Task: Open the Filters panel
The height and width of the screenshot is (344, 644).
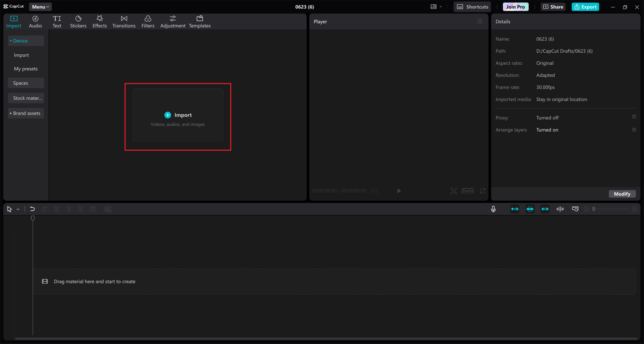Action: (148, 22)
